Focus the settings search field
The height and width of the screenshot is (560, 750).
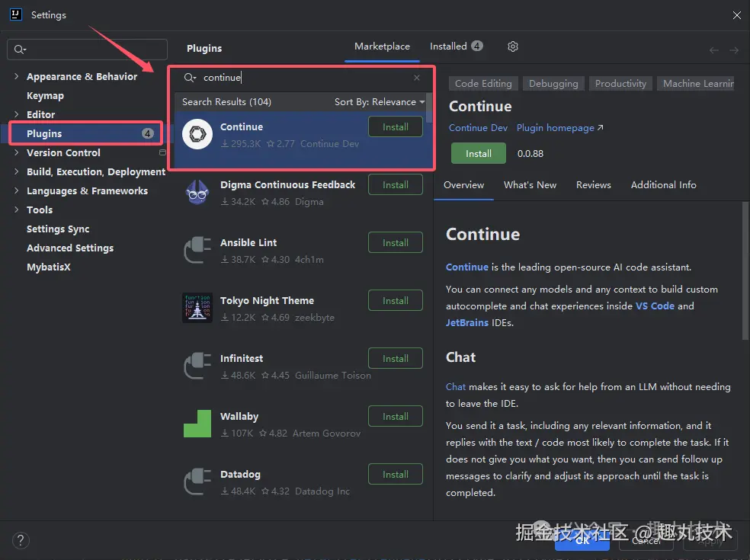(x=87, y=50)
